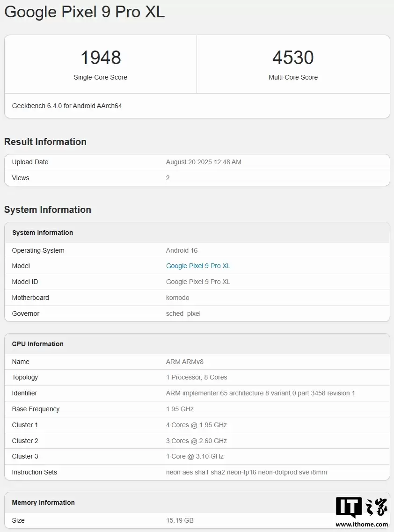
Task: Click the Upload Date value August 20 2025
Action: (204, 162)
